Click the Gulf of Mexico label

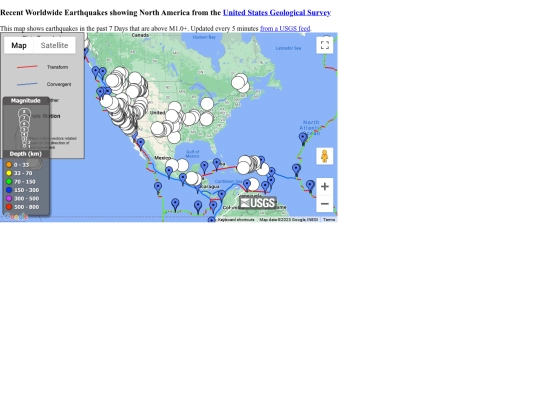point(193,154)
